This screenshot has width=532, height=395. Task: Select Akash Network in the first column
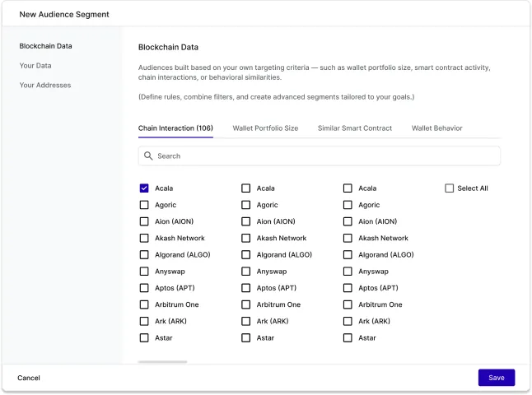click(x=144, y=238)
